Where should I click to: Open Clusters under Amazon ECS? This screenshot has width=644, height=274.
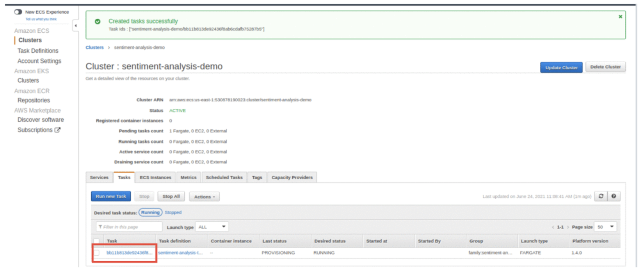[x=30, y=40]
